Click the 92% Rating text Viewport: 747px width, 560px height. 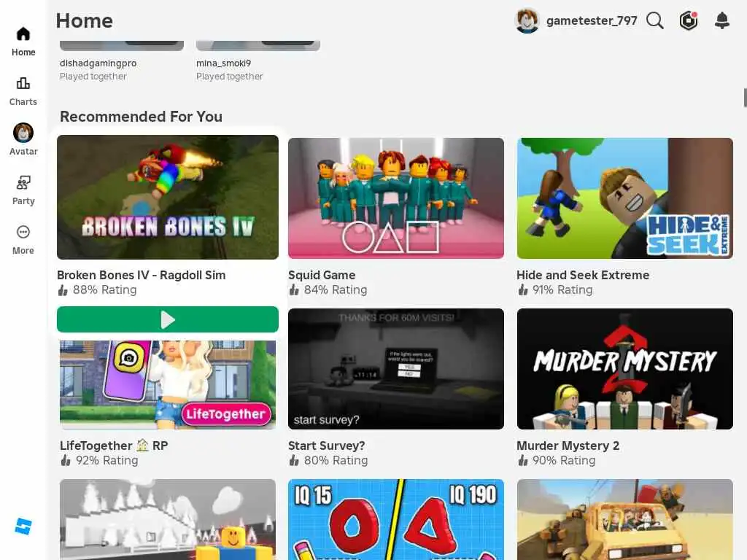coord(107,460)
